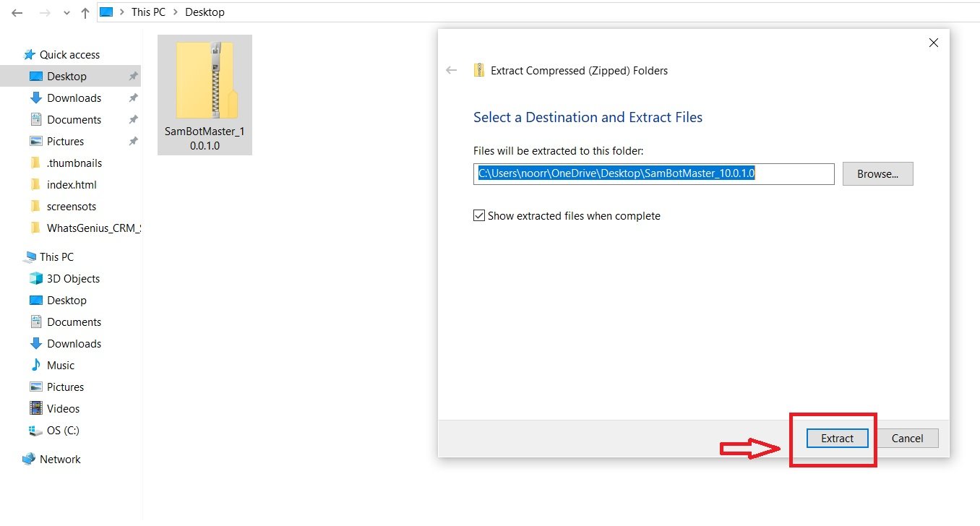
Task: Open the Videos folder in sidebar
Action: point(63,408)
